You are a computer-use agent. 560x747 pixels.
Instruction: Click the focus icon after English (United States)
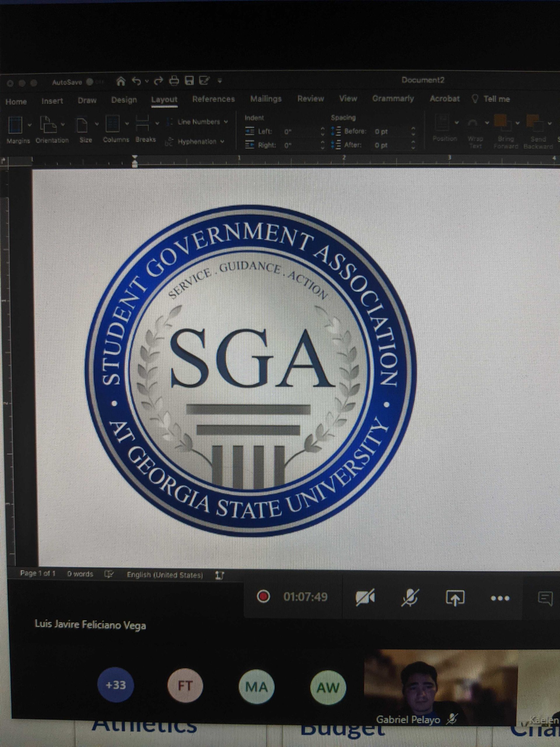[220, 575]
